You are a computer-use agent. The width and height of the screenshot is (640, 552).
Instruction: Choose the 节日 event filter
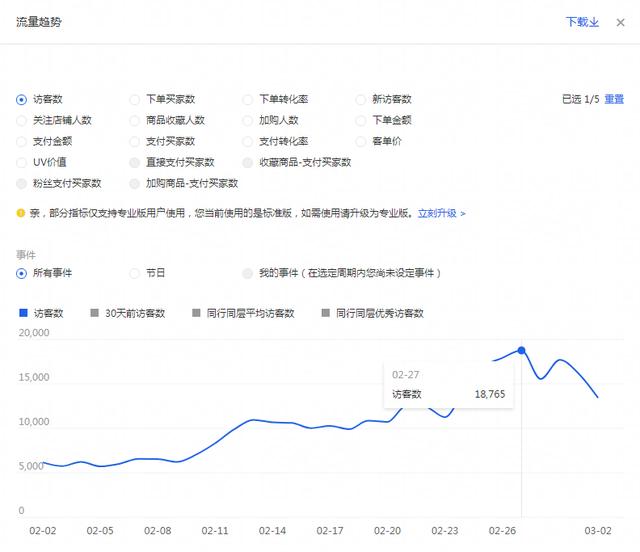click(134, 273)
